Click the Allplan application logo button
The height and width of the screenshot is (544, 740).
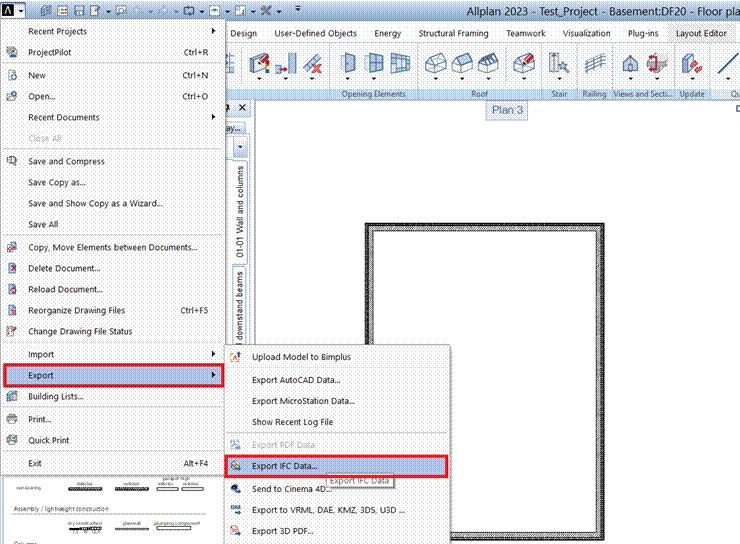[8, 10]
